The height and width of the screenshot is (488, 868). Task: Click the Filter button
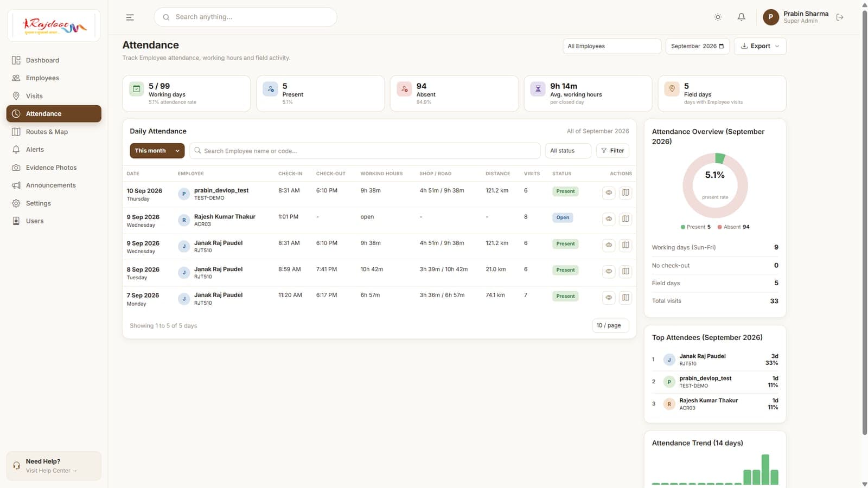612,151
